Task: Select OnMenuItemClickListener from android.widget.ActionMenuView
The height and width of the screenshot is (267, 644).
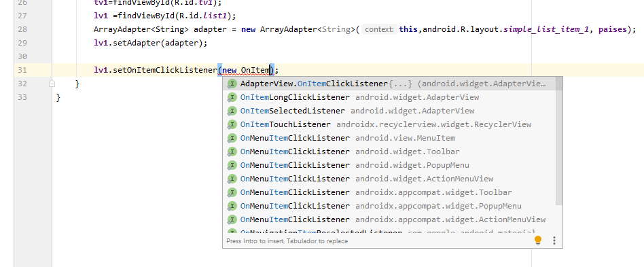Action: [x=389, y=179]
